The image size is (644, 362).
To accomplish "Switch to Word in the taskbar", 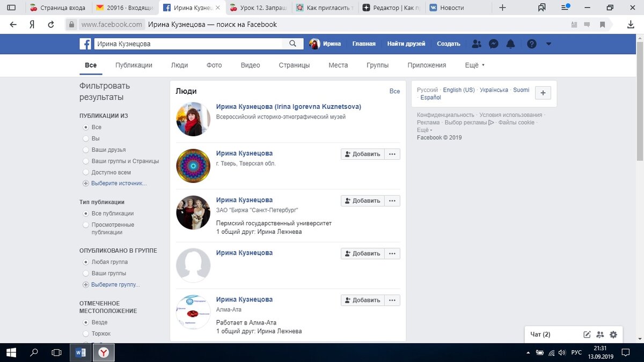I will 81,352.
